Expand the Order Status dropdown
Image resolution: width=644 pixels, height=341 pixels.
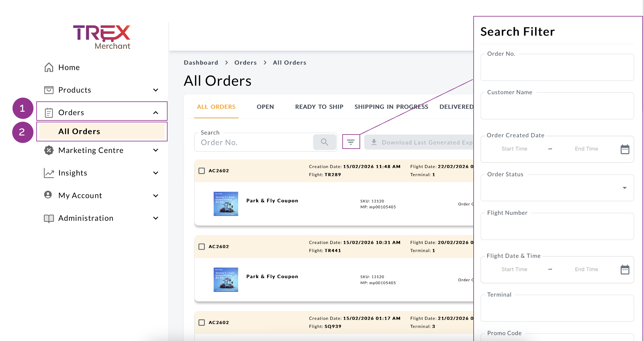(624, 188)
